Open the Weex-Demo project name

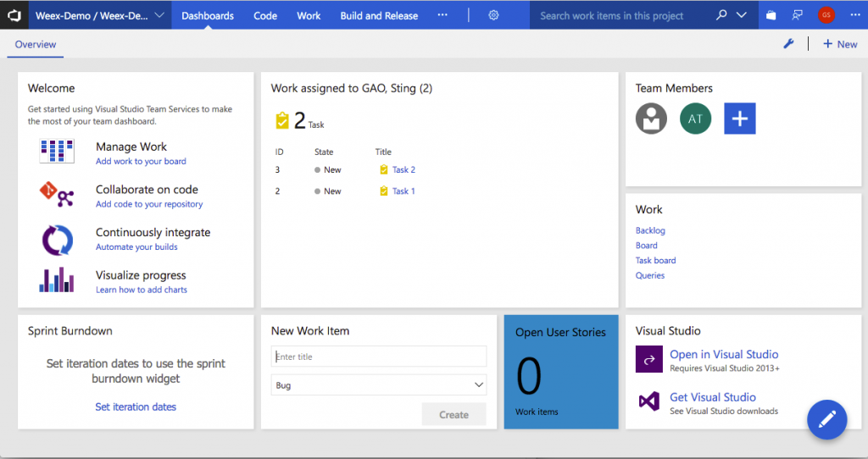(x=92, y=15)
